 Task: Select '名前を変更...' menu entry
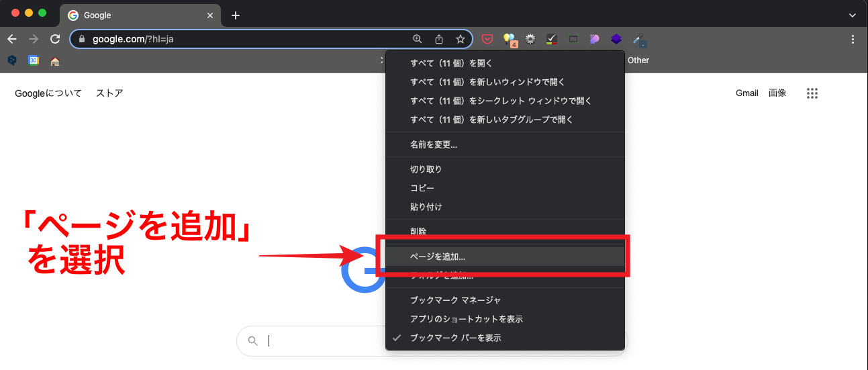(505, 144)
